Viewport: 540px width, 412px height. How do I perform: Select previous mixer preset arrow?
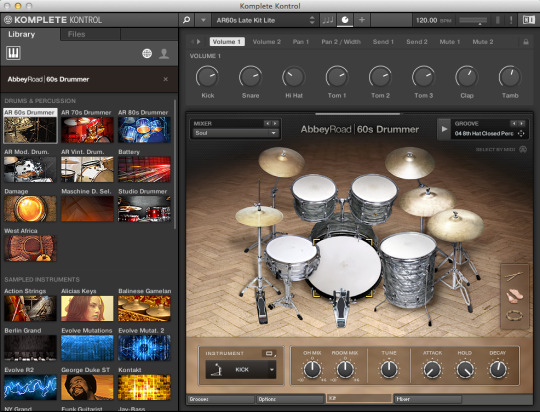(267, 123)
